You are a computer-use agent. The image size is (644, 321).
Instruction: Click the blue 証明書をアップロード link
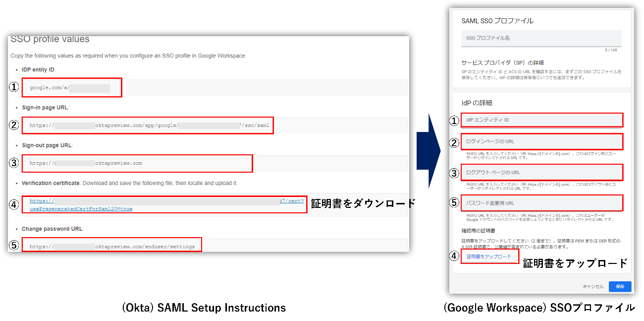[489, 257]
